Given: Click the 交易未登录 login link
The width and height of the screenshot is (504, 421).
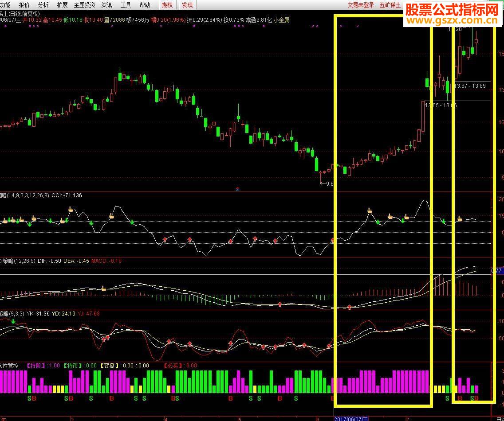Looking at the screenshot, I should (361, 5).
